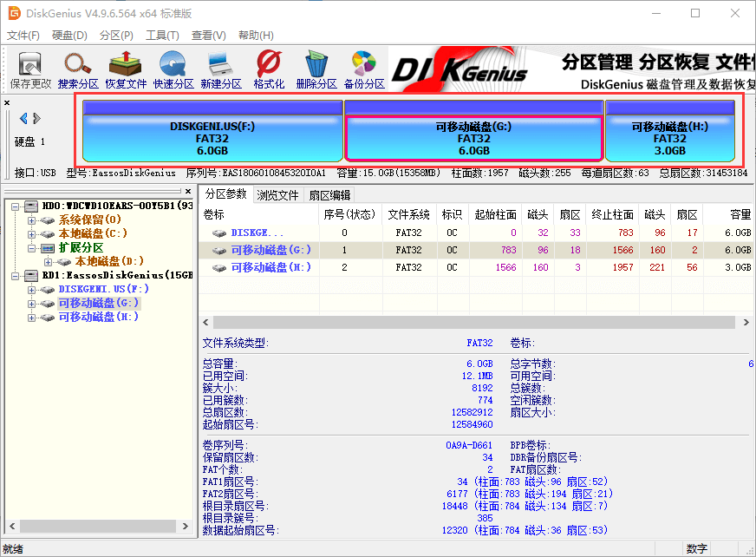Open the 备份分区 backup partition tool
Viewport: 756px width, 557px height.
[364, 69]
